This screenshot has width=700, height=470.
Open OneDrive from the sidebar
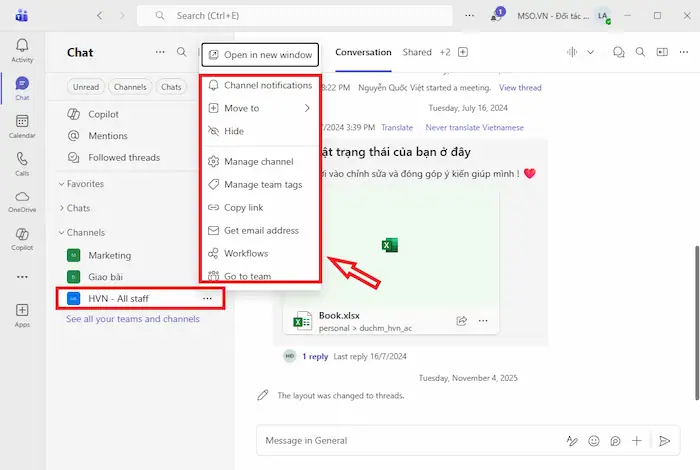(x=22, y=201)
